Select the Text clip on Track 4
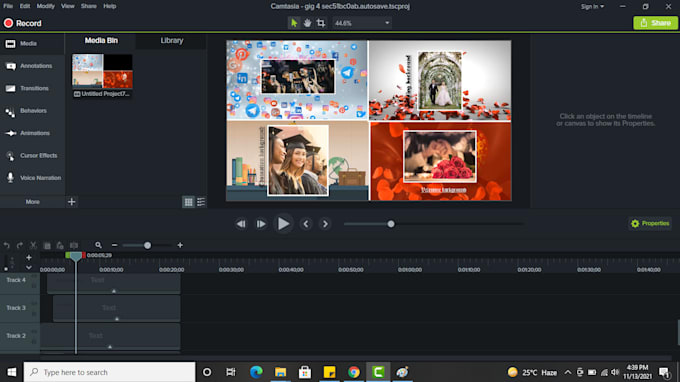This screenshot has height=382, width=680. pyautogui.click(x=114, y=284)
